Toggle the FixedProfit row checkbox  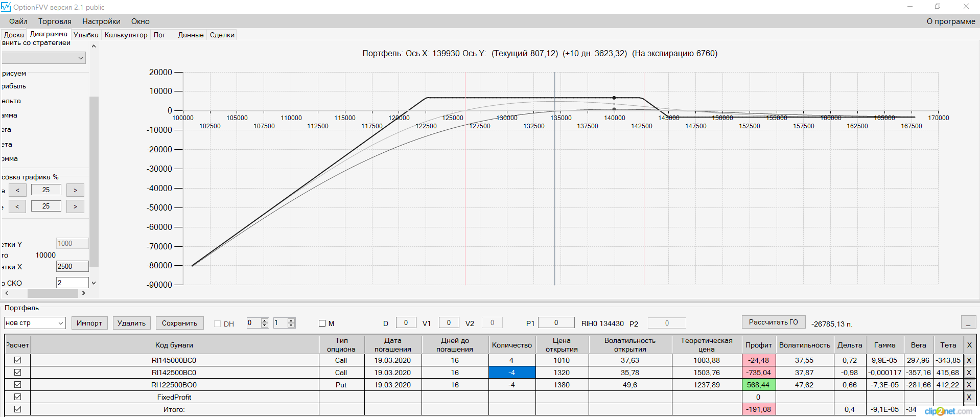coord(18,397)
